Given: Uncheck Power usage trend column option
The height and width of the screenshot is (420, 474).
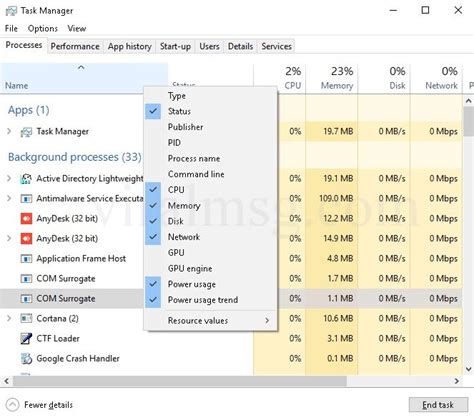Looking at the screenshot, I should click(211, 300).
